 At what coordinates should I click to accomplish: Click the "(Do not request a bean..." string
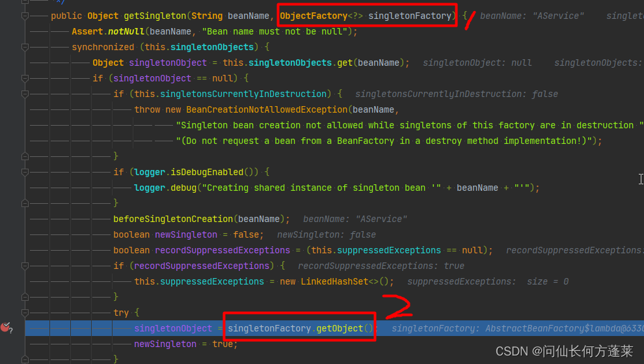coord(384,141)
